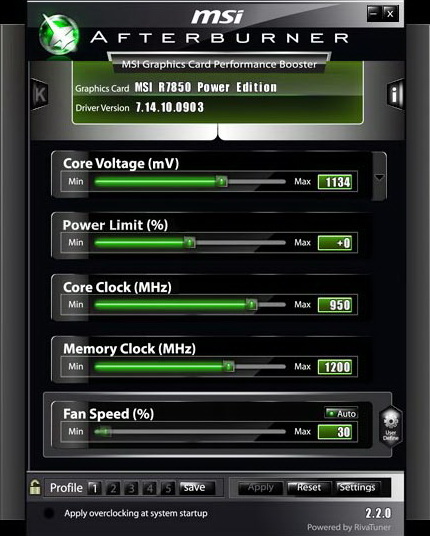The height and width of the screenshot is (536, 430).
Task: Open the Settings menu
Action: pos(357,487)
